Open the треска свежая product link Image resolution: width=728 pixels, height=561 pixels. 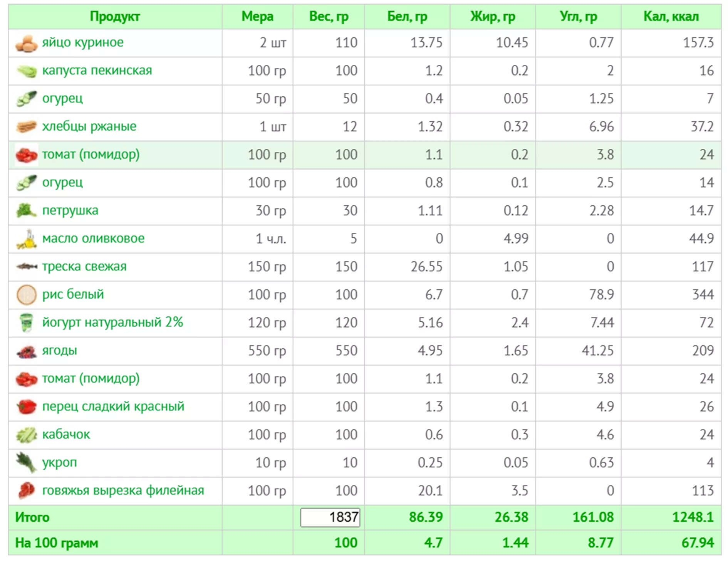(x=84, y=267)
